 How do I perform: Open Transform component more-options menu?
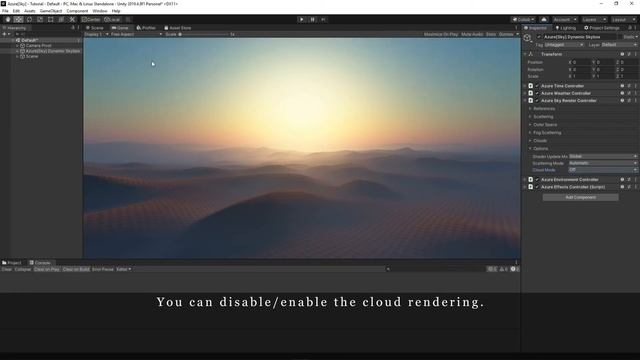(x=635, y=54)
